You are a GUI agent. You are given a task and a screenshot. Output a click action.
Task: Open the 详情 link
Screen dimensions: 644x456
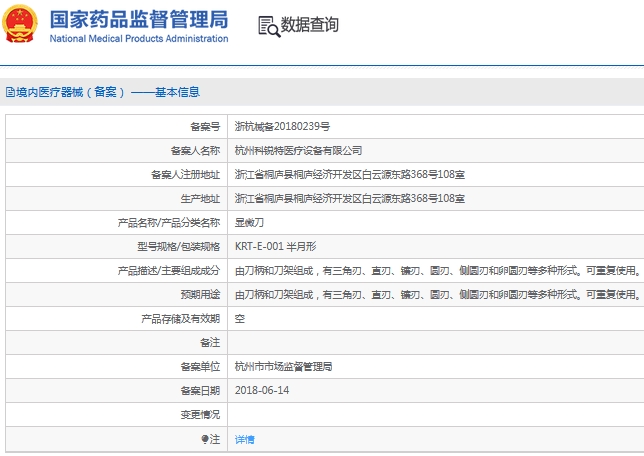click(244, 440)
